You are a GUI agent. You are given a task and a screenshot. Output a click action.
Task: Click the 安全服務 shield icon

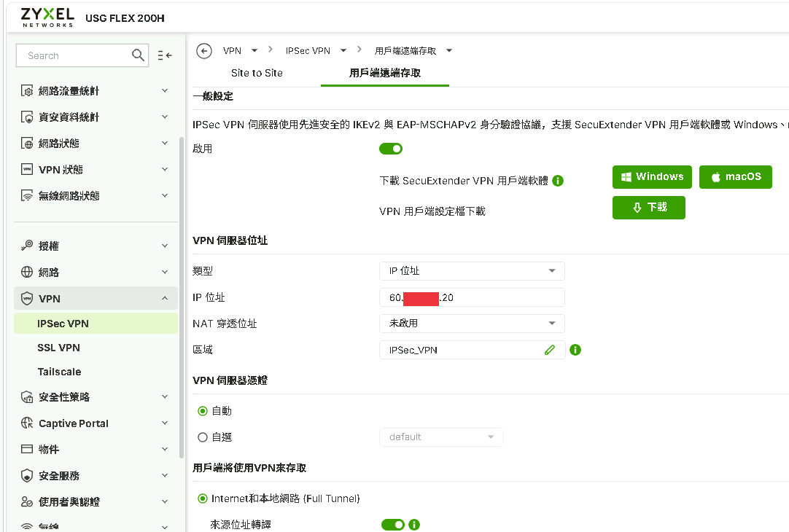pyautogui.click(x=27, y=475)
